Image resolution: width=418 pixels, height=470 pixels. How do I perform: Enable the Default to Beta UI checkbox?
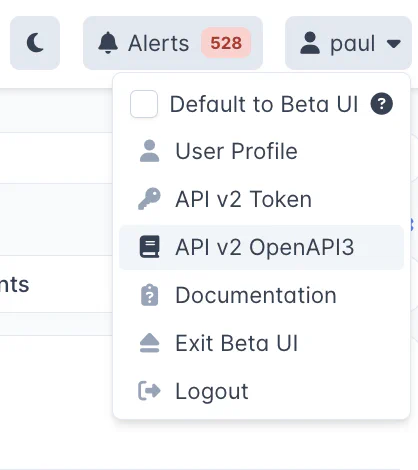144,104
